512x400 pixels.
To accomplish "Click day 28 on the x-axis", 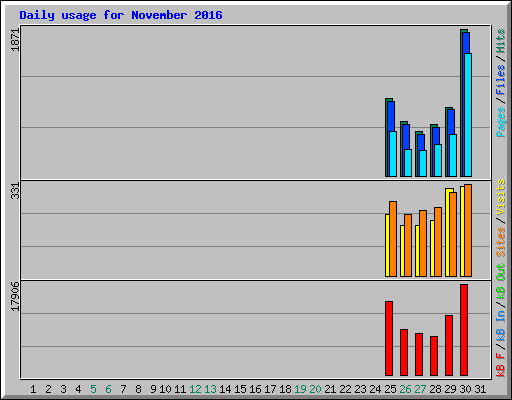I will tap(435, 389).
